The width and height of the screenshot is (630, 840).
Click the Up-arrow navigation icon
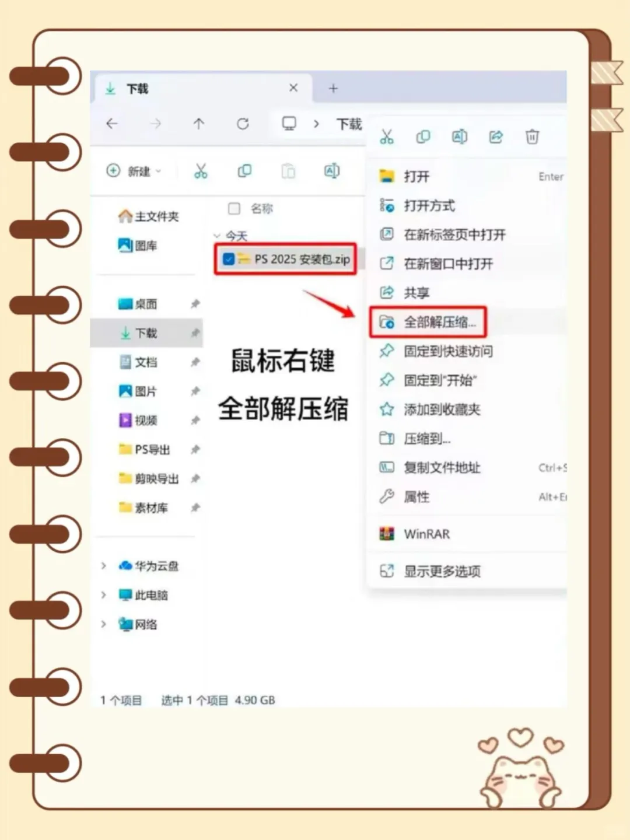point(199,124)
